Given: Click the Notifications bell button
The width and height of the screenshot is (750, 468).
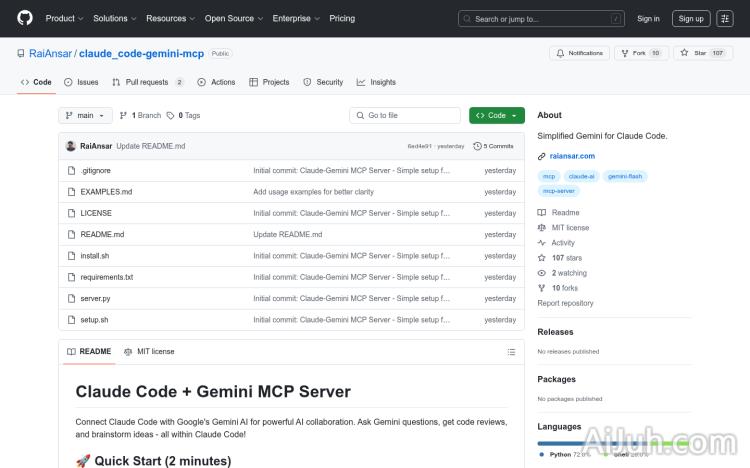Looking at the screenshot, I should tap(579, 53).
